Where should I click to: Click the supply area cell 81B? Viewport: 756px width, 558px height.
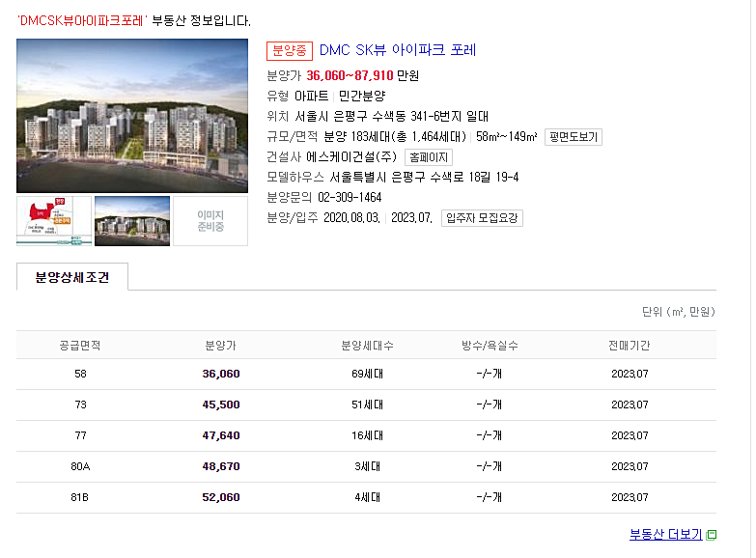click(80, 497)
